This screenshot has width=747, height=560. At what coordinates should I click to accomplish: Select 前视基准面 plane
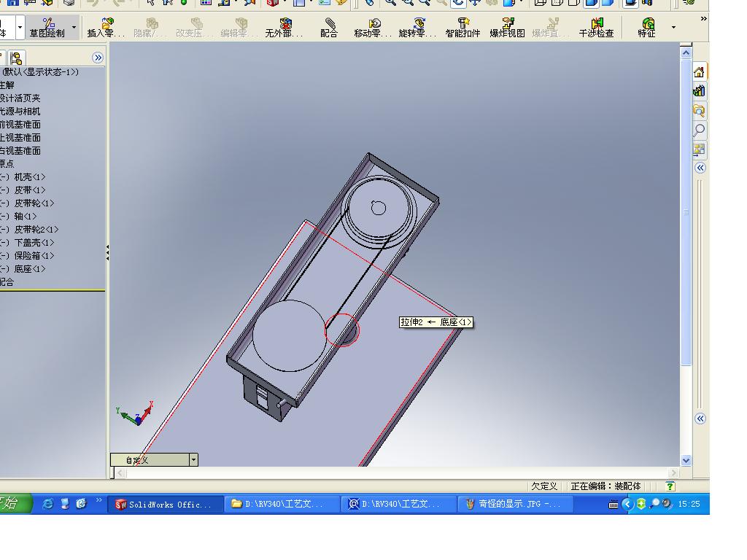point(20,125)
